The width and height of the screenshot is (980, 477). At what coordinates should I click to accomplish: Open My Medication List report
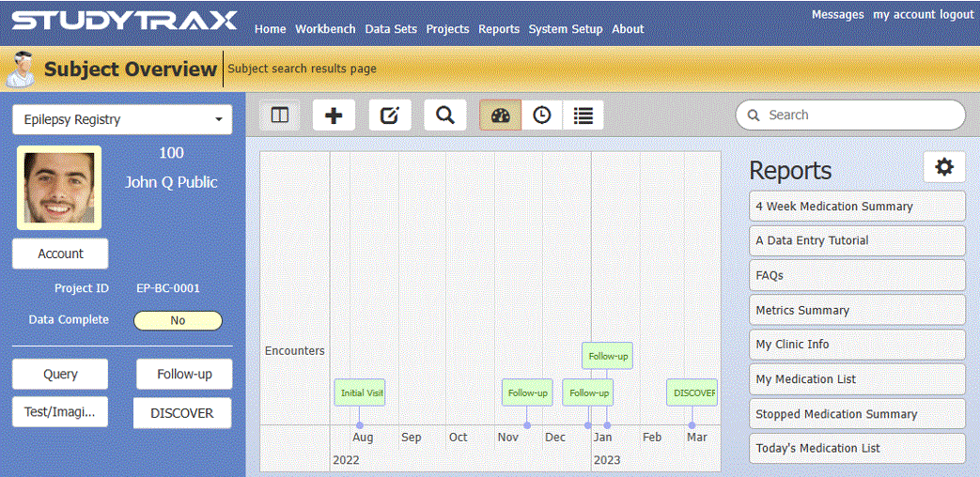tap(857, 379)
